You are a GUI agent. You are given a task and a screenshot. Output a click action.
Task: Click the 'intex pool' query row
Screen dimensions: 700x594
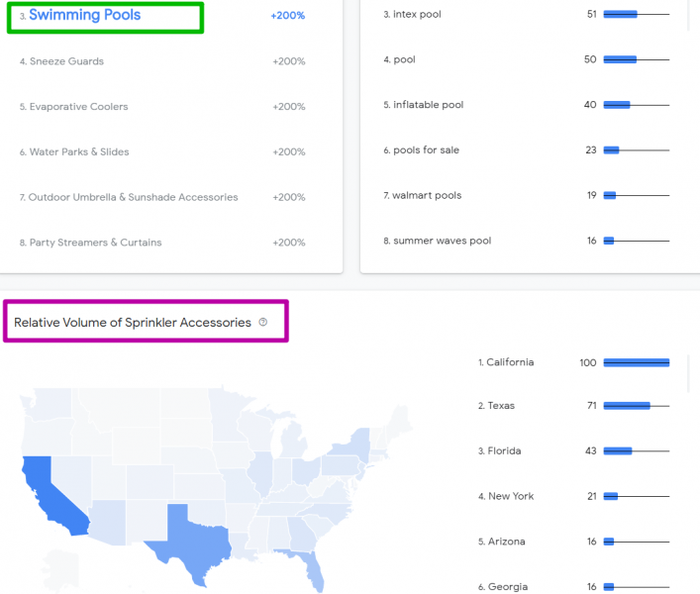coord(526,14)
